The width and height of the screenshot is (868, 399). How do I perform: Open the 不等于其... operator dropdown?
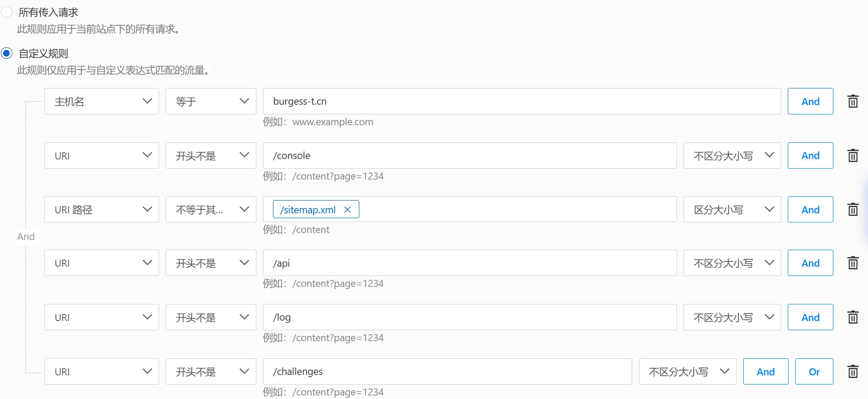click(211, 209)
